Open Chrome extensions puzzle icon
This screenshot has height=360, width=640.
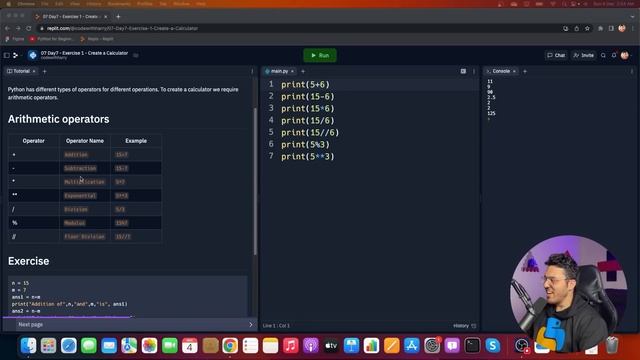coord(600,28)
